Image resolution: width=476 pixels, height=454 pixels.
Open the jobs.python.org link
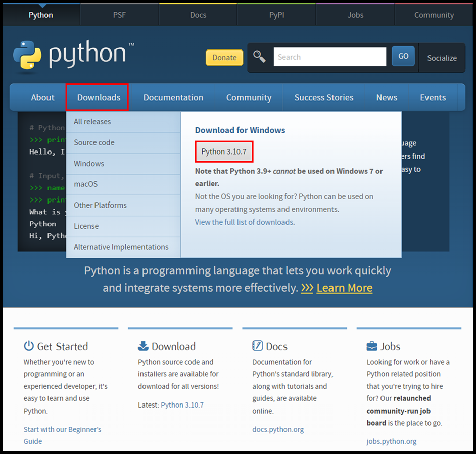pos(391,441)
